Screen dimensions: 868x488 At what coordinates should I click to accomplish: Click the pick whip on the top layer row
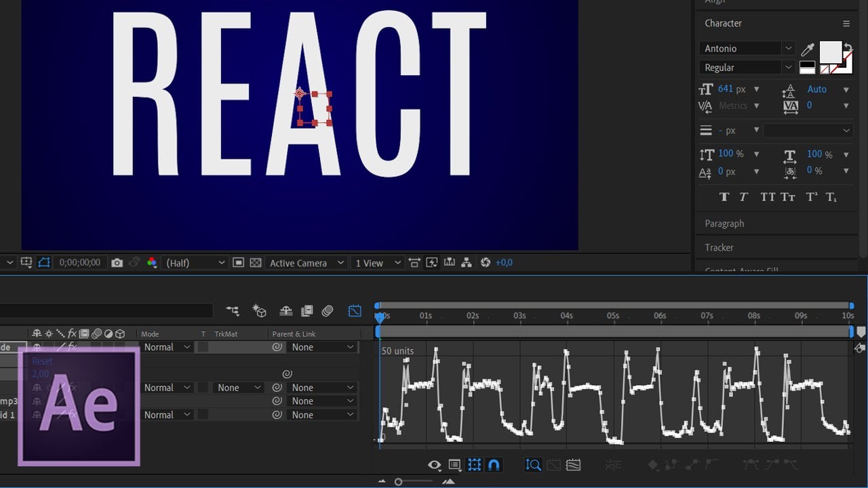pyautogui.click(x=277, y=347)
